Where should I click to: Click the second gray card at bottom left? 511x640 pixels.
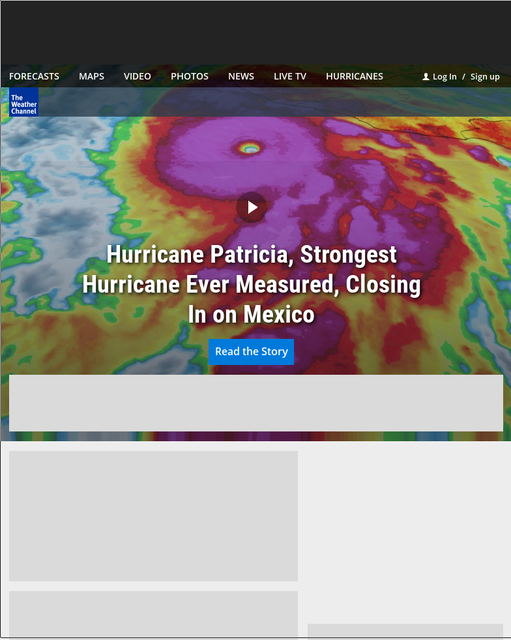pos(153,613)
